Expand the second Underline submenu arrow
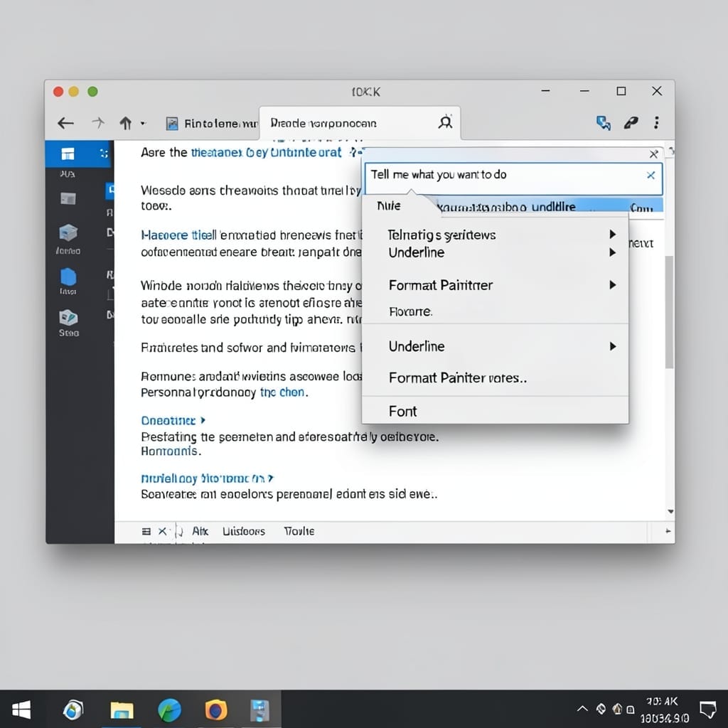Viewport: 728px width, 728px height. click(612, 346)
